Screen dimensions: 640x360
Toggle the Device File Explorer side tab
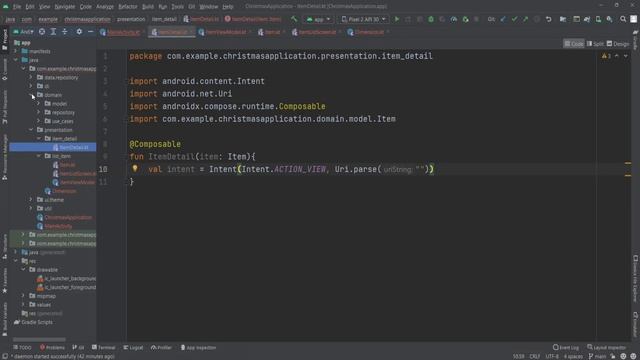pyautogui.click(x=636, y=279)
